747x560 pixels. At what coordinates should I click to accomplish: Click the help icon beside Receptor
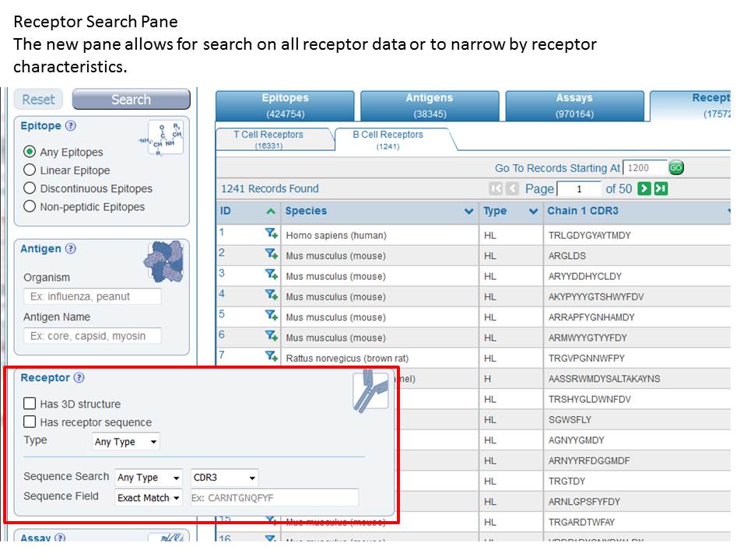[79, 378]
